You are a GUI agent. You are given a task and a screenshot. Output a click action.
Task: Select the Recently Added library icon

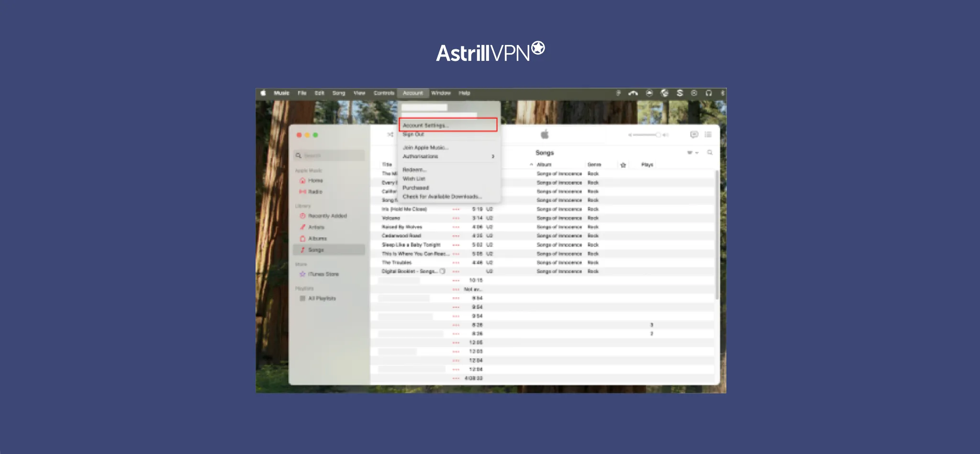(x=302, y=216)
